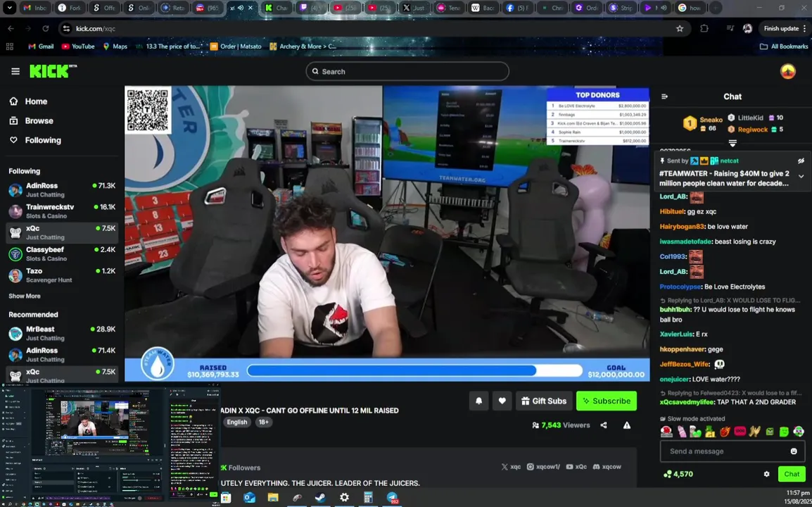
Task: Click the Gift Subs button
Action: point(544,401)
